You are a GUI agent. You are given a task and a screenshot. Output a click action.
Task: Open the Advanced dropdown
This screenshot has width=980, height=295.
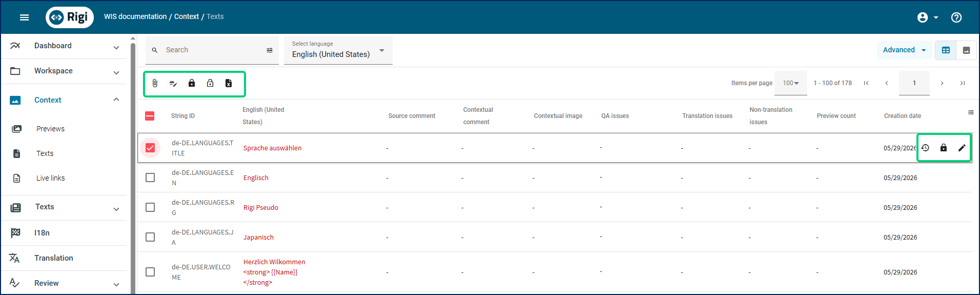tap(904, 50)
